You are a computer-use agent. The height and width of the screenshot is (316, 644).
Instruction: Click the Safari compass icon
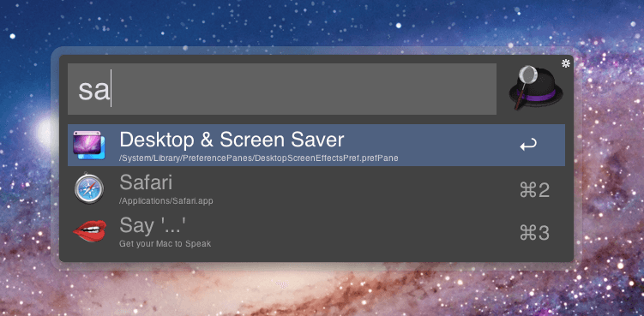click(89, 188)
